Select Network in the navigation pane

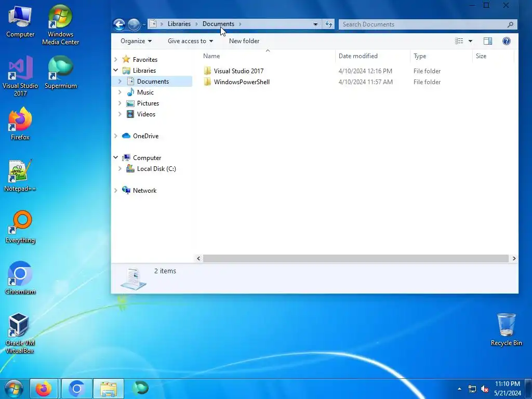tap(144, 191)
